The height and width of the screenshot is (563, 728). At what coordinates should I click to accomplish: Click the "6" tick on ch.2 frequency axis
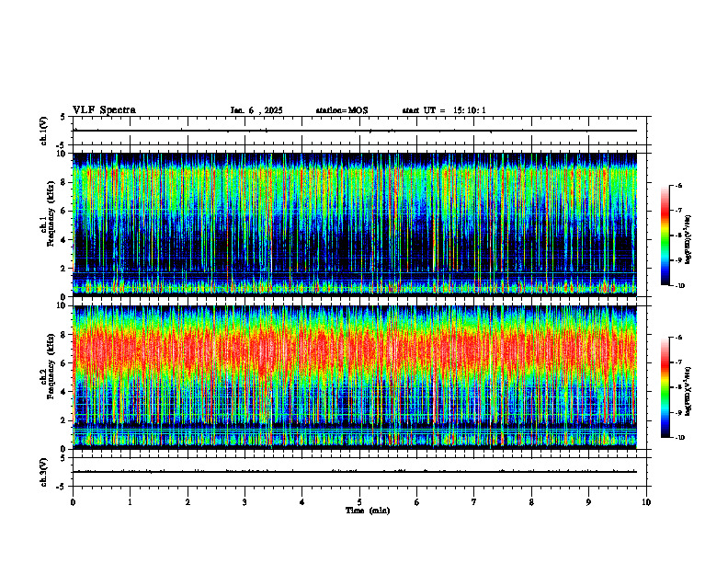(x=64, y=363)
